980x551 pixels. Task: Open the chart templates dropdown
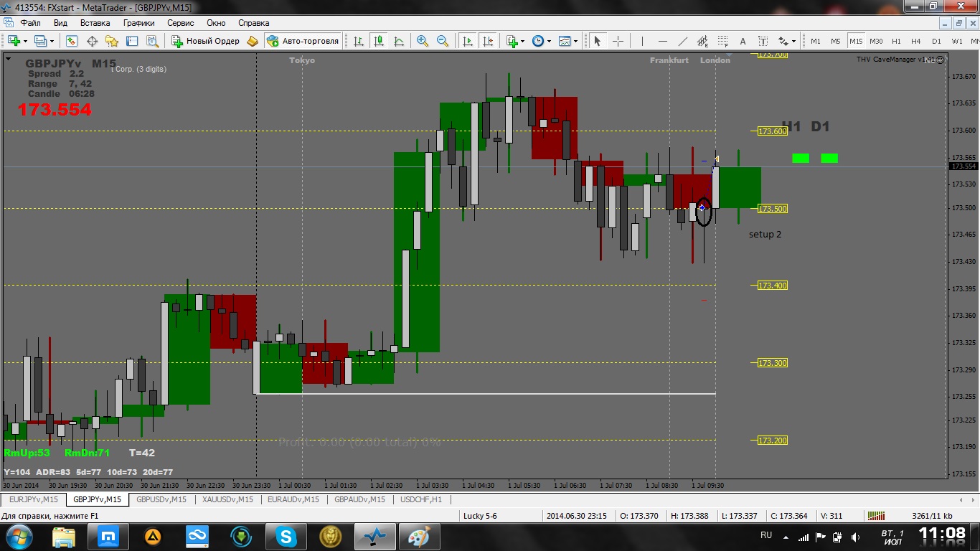(568, 41)
